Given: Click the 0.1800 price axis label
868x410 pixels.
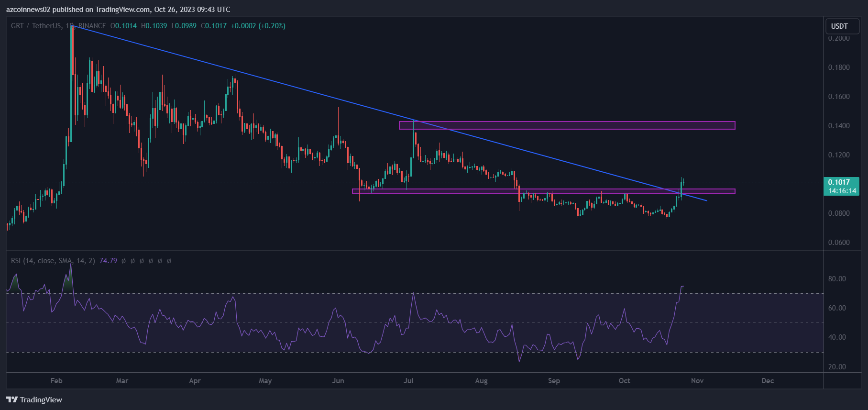Looking at the screenshot, I should pyautogui.click(x=839, y=67).
